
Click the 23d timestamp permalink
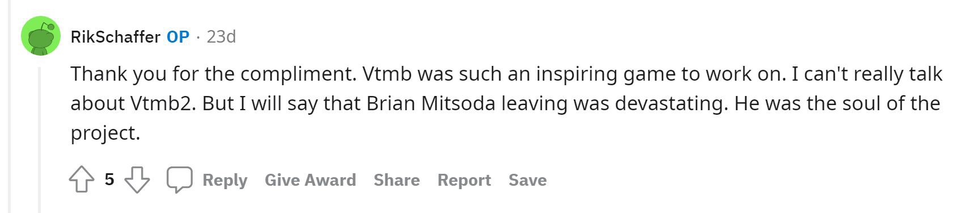(x=221, y=37)
